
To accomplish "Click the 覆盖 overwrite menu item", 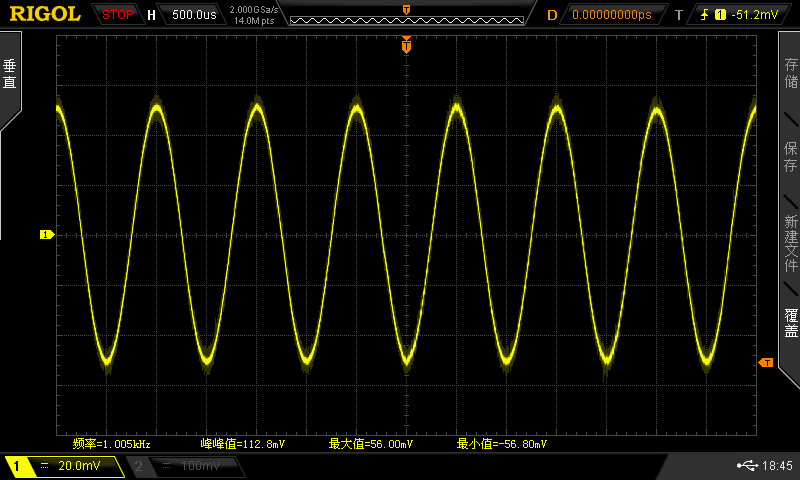I will pyautogui.click(x=790, y=323).
